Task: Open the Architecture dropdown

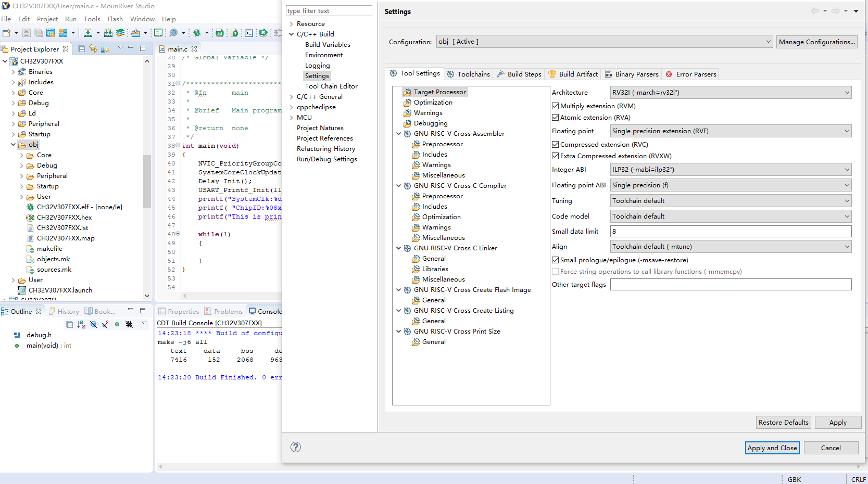Action: coord(731,93)
